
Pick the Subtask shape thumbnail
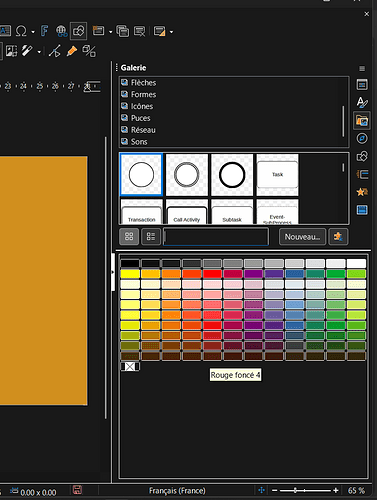click(232, 212)
